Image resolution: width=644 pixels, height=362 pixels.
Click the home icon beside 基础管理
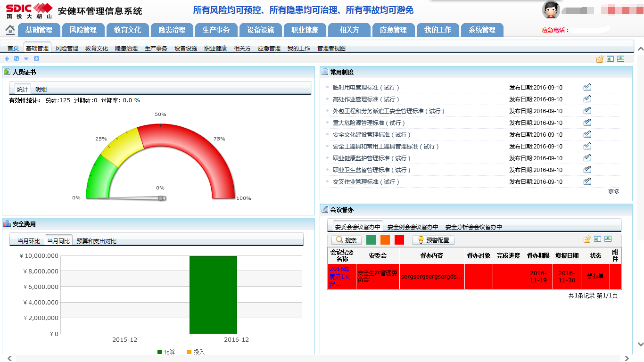click(10, 30)
